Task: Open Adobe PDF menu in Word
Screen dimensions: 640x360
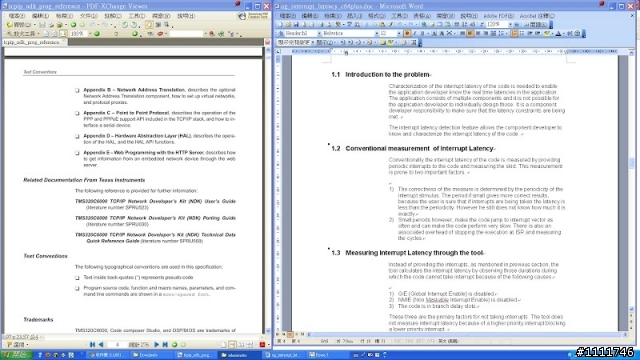Action: tap(498, 16)
